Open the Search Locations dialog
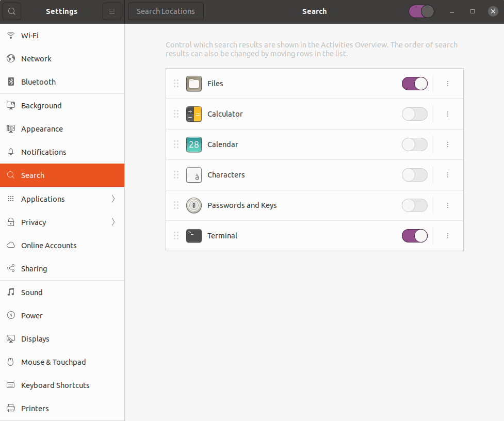Image resolution: width=504 pixels, height=421 pixels. (165, 11)
